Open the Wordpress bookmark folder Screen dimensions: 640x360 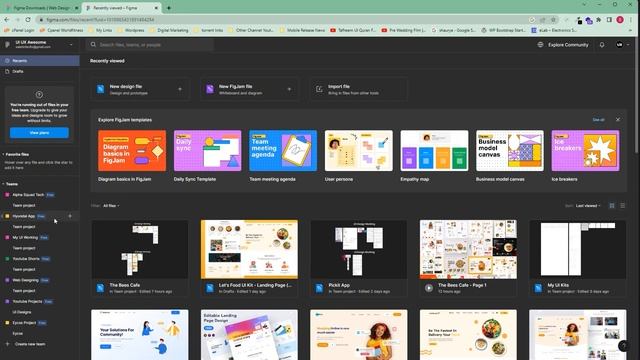(131, 30)
